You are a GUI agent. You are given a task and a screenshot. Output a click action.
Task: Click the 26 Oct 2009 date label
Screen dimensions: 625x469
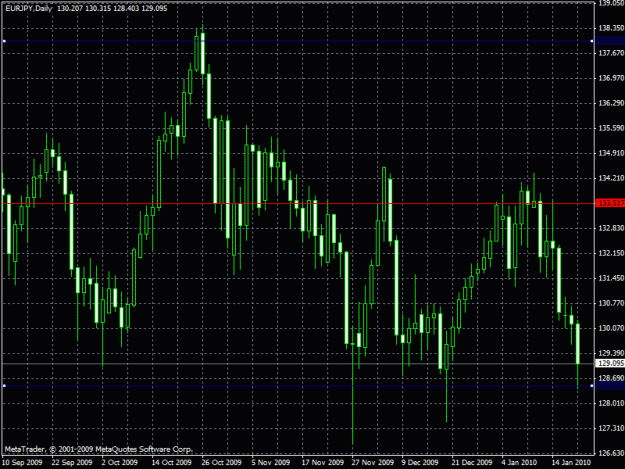[222, 463]
